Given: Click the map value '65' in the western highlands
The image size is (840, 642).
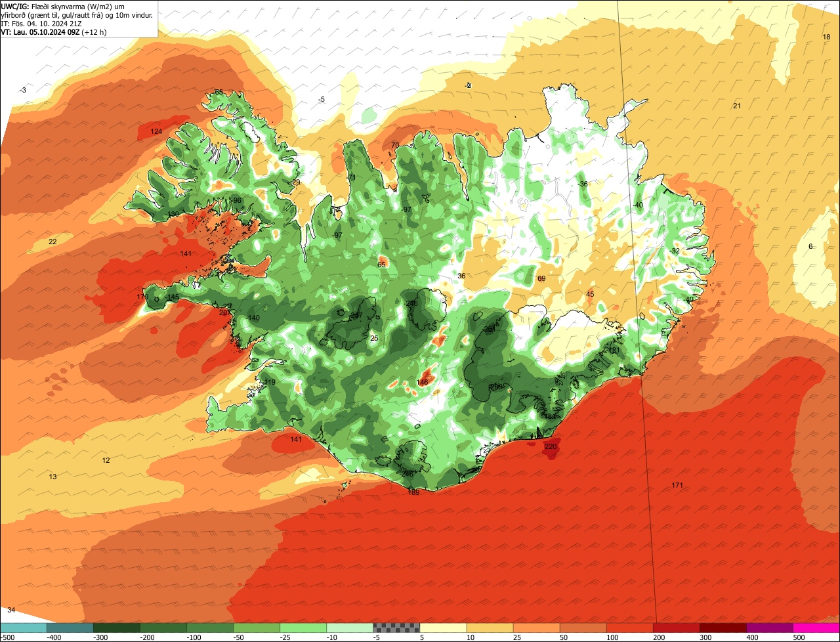Looking at the screenshot, I should [x=382, y=265].
